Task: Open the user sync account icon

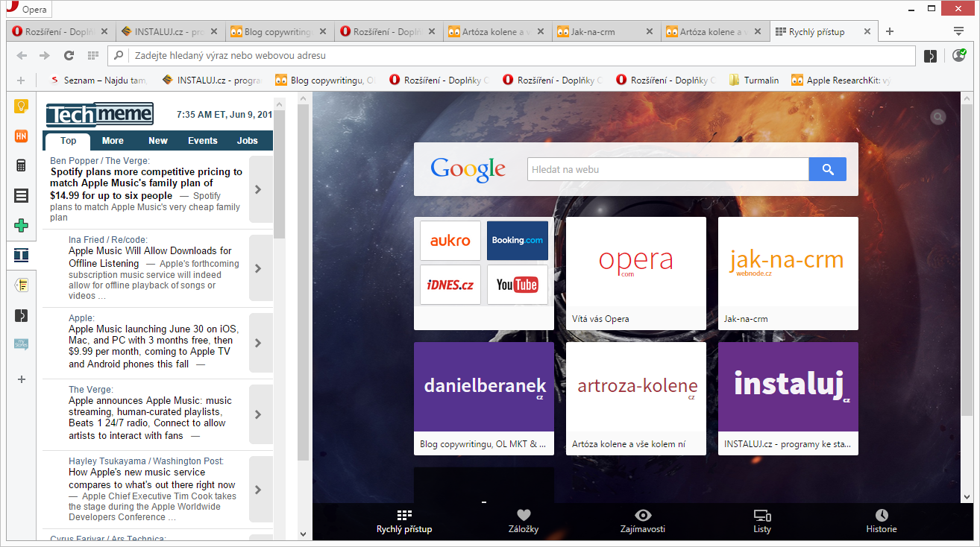Action: pyautogui.click(x=959, y=55)
